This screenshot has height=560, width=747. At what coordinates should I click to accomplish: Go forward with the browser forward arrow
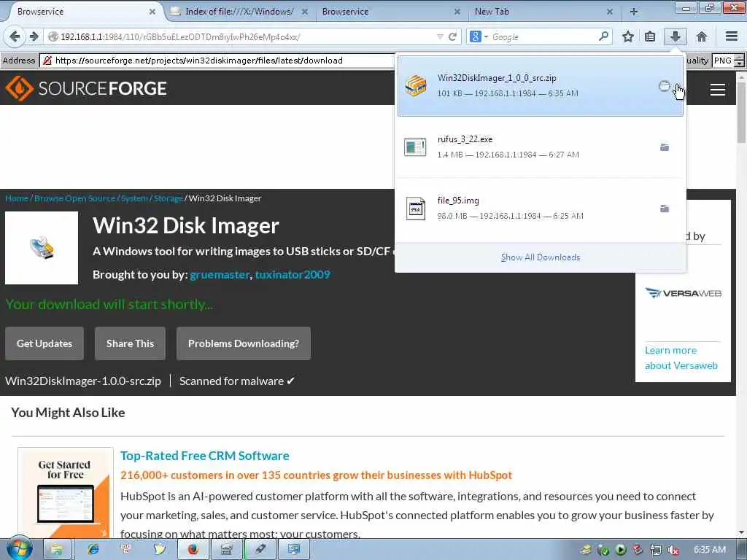click(34, 36)
